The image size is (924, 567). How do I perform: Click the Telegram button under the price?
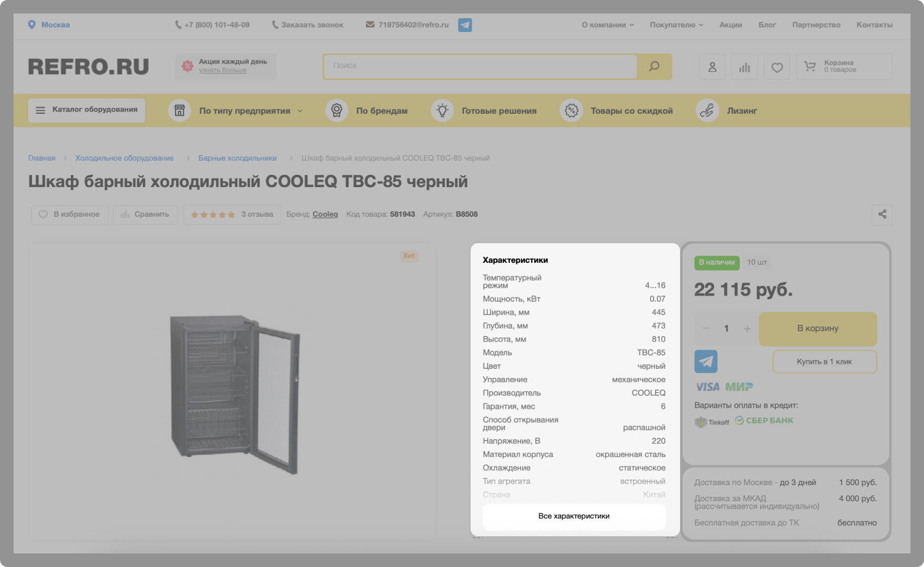click(706, 361)
